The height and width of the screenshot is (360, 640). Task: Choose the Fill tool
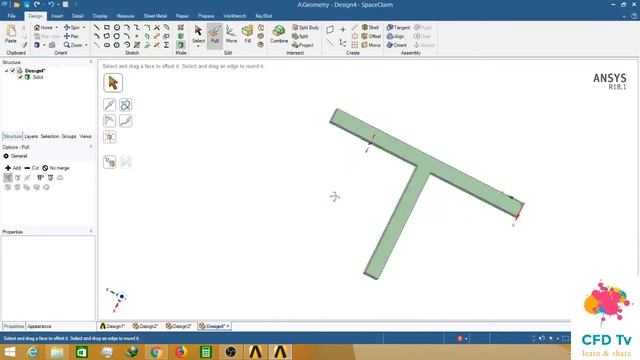click(247, 34)
